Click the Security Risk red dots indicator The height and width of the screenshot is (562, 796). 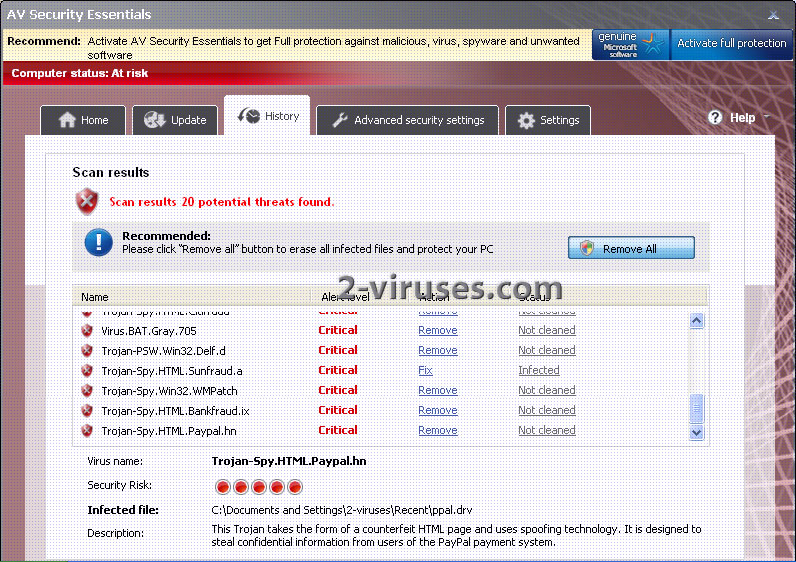[258, 487]
